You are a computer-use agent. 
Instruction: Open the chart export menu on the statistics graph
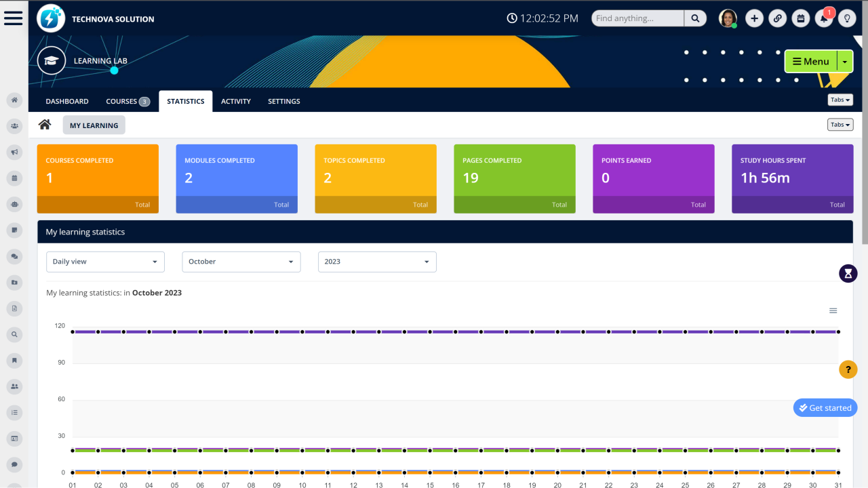(833, 310)
